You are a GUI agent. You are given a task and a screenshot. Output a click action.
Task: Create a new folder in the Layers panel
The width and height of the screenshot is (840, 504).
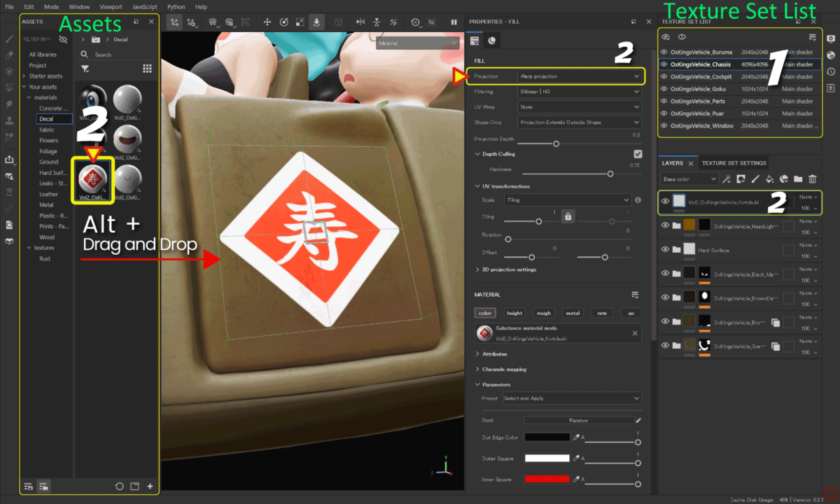(x=798, y=179)
